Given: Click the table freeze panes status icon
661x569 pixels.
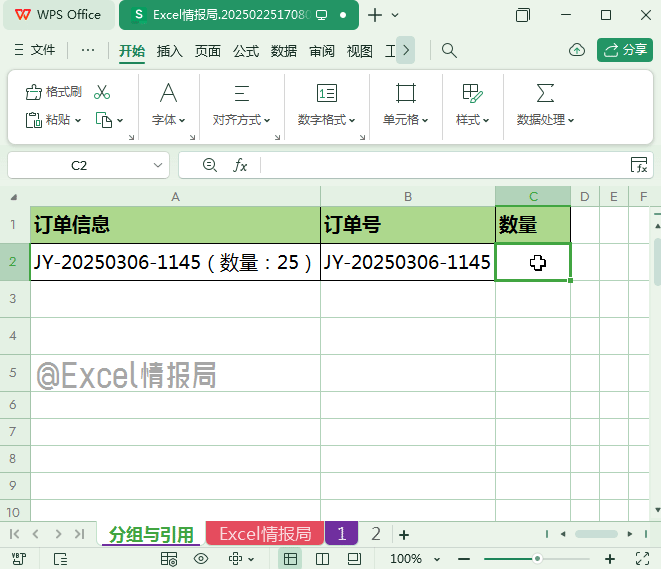Looking at the screenshot, I should pos(169,559).
